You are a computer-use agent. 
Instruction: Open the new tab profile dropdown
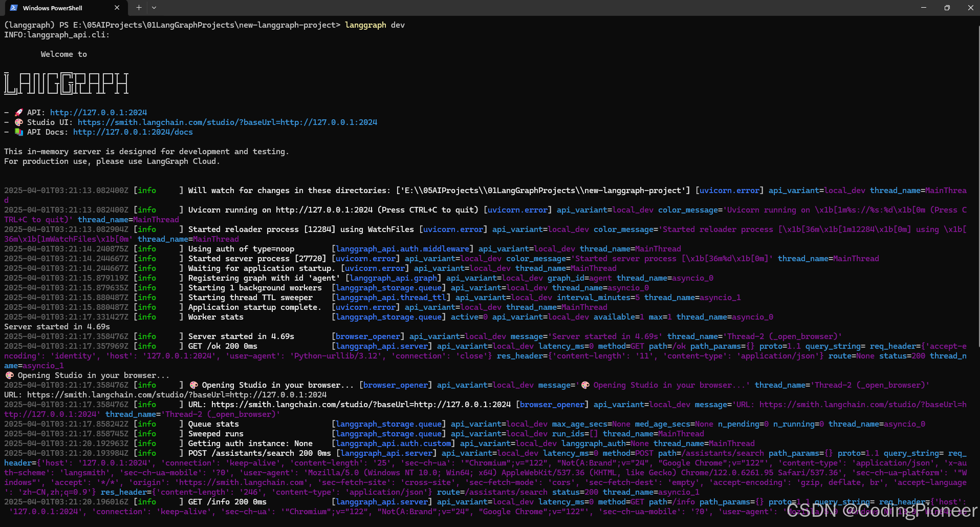[154, 8]
